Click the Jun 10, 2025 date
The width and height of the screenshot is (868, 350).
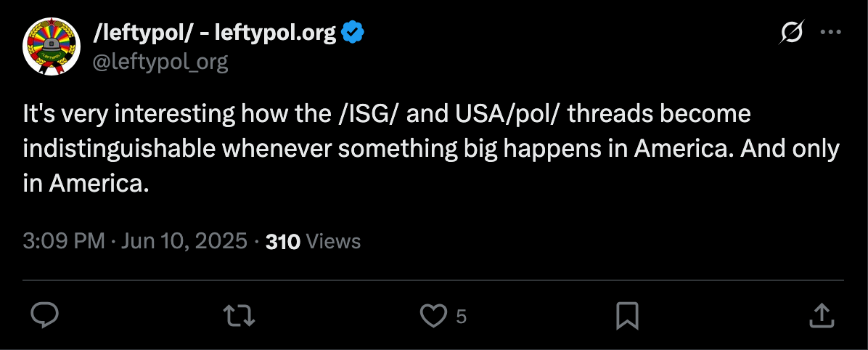point(184,241)
